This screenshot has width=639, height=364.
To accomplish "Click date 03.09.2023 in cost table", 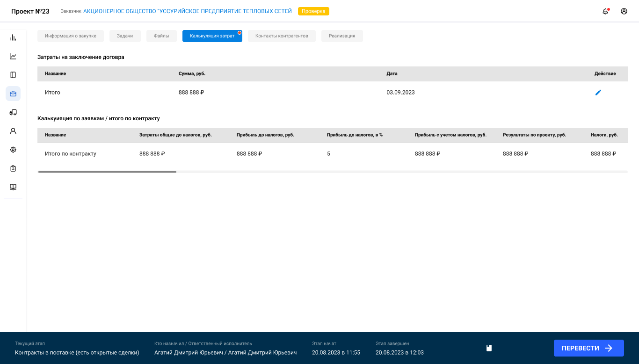I will click(400, 93).
